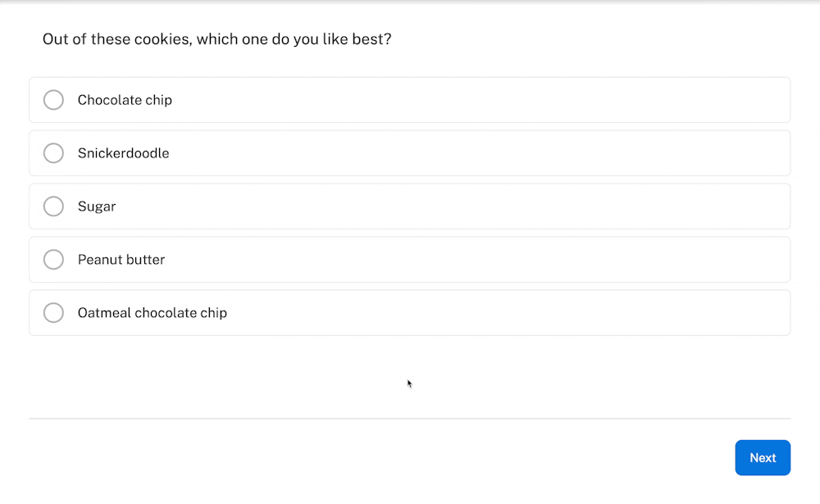Image resolution: width=820 pixels, height=504 pixels.
Task: Click the Peanut butter option card
Action: click(x=492, y=260)
